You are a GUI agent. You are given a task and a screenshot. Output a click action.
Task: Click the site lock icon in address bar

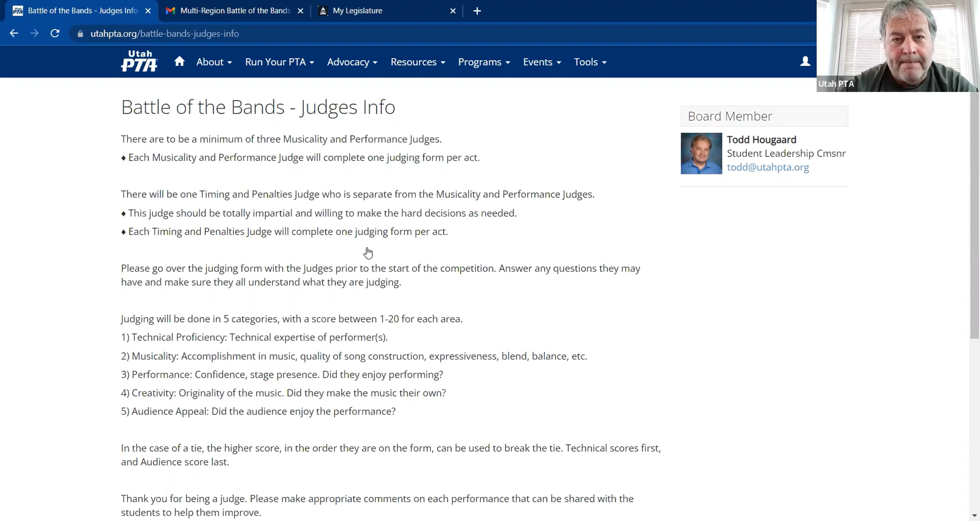tap(80, 34)
